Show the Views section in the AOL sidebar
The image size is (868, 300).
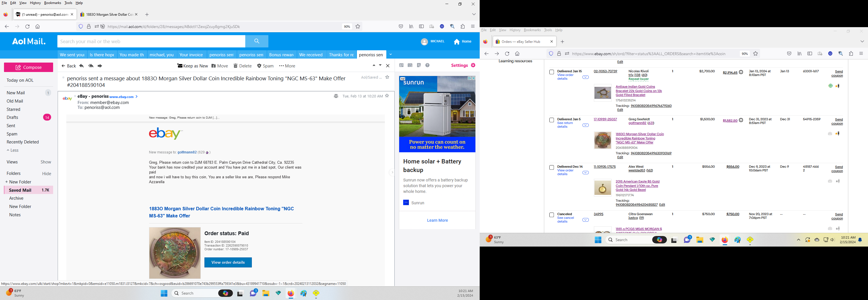[x=46, y=162]
